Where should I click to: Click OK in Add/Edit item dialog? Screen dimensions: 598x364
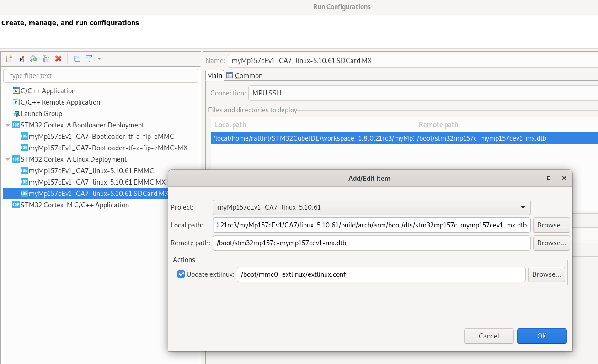tap(542, 336)
